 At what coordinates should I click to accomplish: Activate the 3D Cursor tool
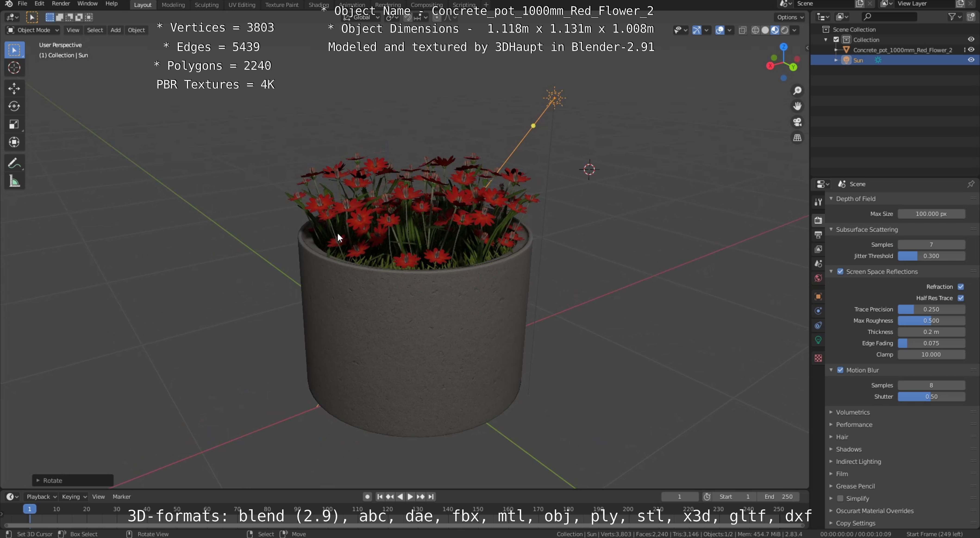coord(14,68)
